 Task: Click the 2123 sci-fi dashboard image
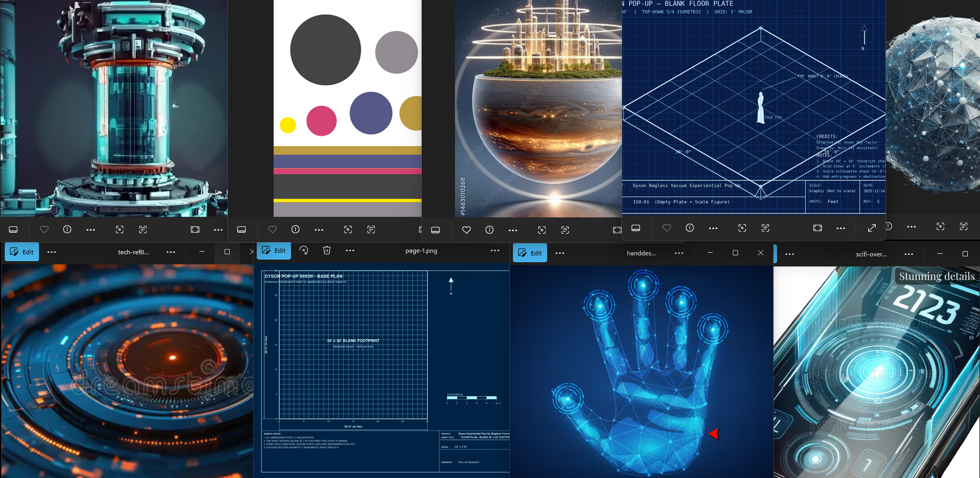click(877, 372)
